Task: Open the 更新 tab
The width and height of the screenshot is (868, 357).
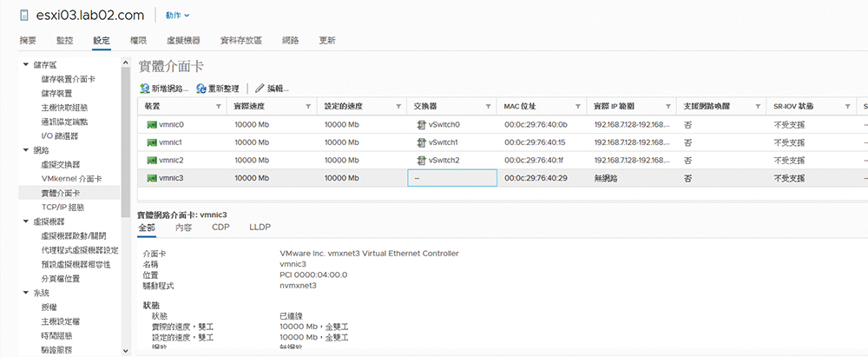Action: pyautogui.click(x=327, y=41)
